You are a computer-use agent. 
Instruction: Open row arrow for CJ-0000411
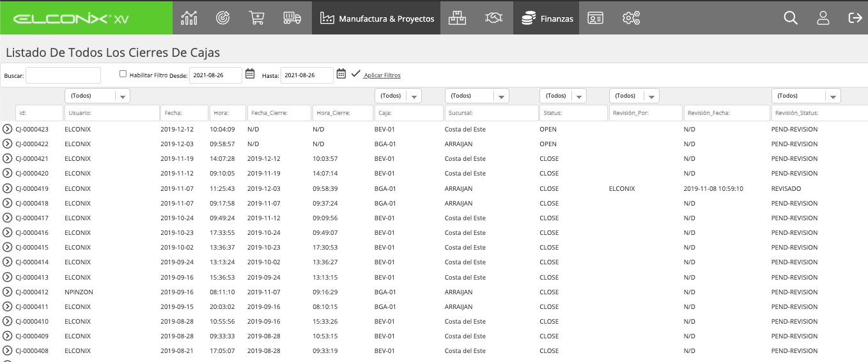(x=8, y=306)
